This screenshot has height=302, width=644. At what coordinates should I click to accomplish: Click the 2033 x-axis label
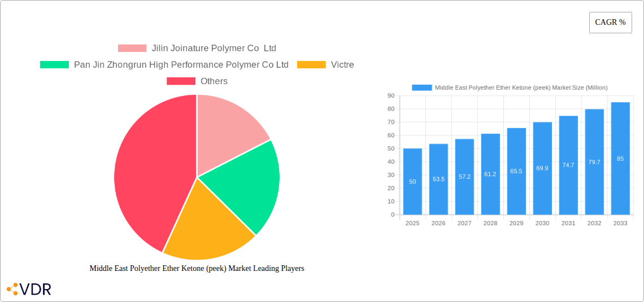(621, 223)
